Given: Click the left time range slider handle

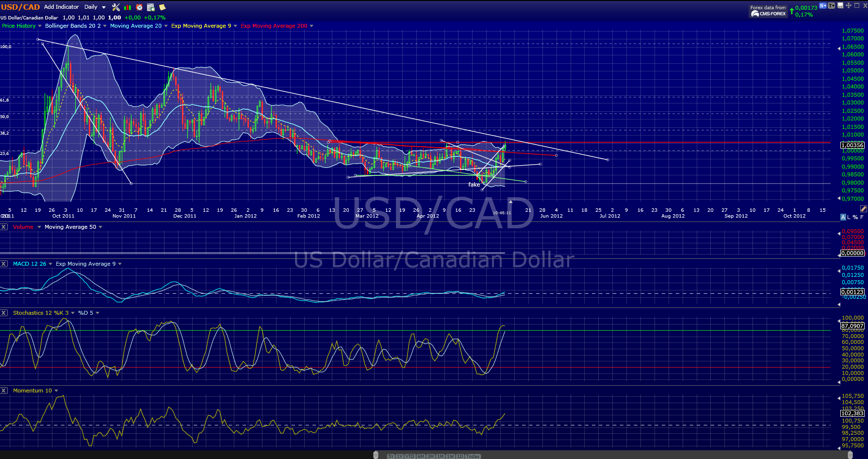Looking at the screenshot, I should [x=376, y=455].
